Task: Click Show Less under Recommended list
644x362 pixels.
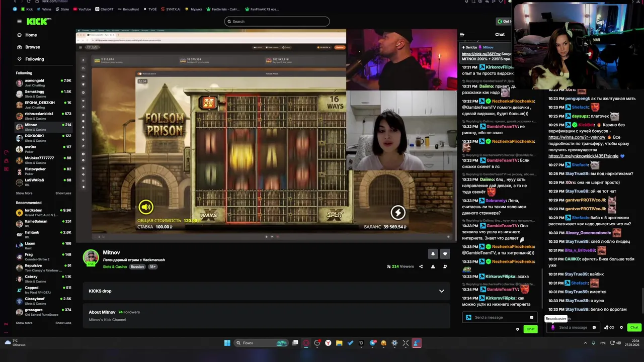Action: tap(63, 323)
